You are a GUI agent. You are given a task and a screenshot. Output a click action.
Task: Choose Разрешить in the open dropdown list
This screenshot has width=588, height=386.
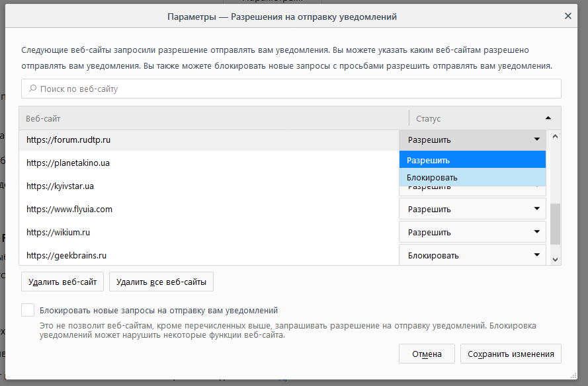(x=472, y=160)
